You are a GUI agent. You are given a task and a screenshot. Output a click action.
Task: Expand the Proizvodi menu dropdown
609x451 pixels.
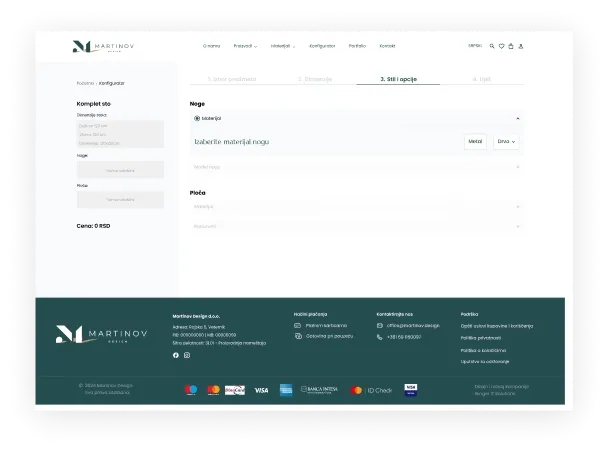245,46
